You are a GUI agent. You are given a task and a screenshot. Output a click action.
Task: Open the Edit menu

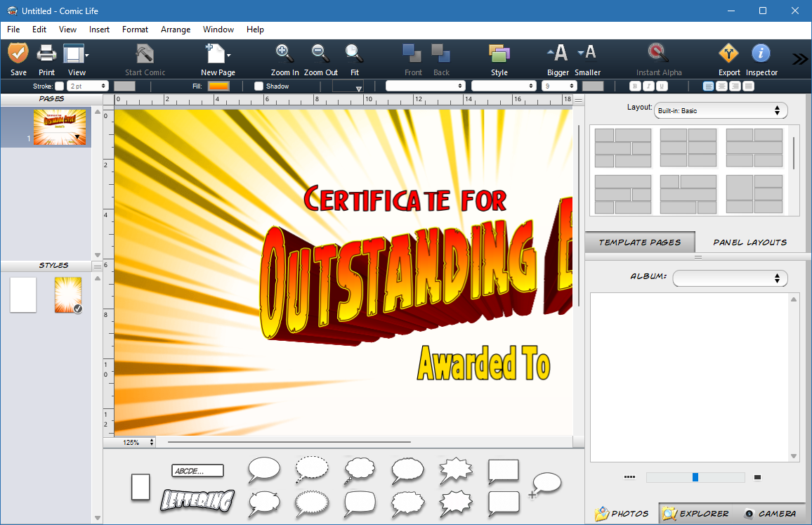(39, 30)
